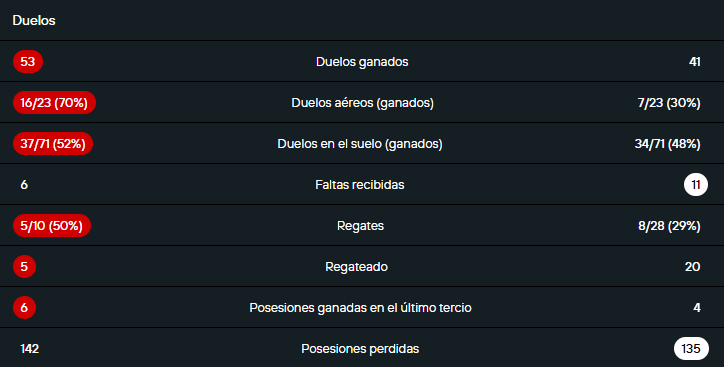724x367 pixels.
Task: Click the 8/28 (29%) dribbles value
Action: pos(669,226)
